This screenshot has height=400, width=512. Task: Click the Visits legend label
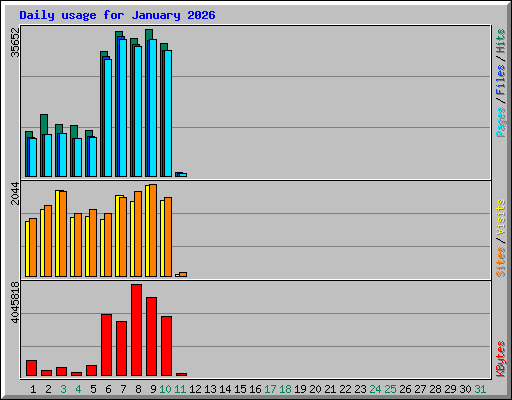pos(501,217)
